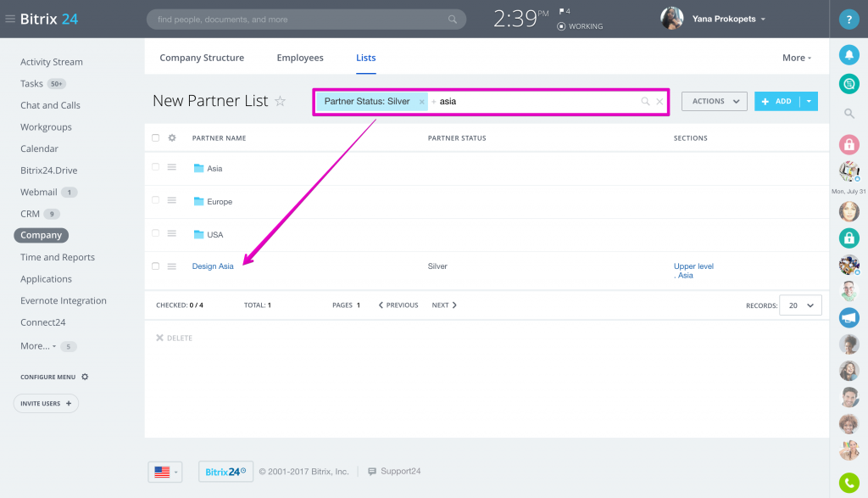Click the list filter text field
The image size is (868, 498).
click(x=537, y=101)
